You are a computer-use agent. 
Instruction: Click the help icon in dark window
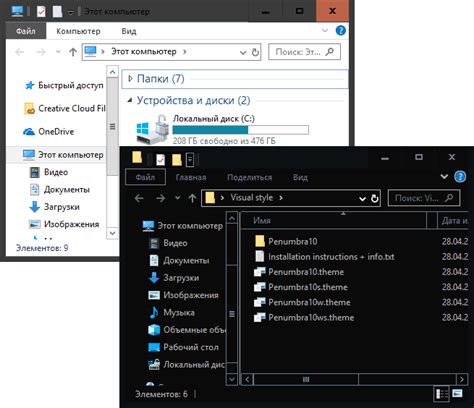click(460, 177)
